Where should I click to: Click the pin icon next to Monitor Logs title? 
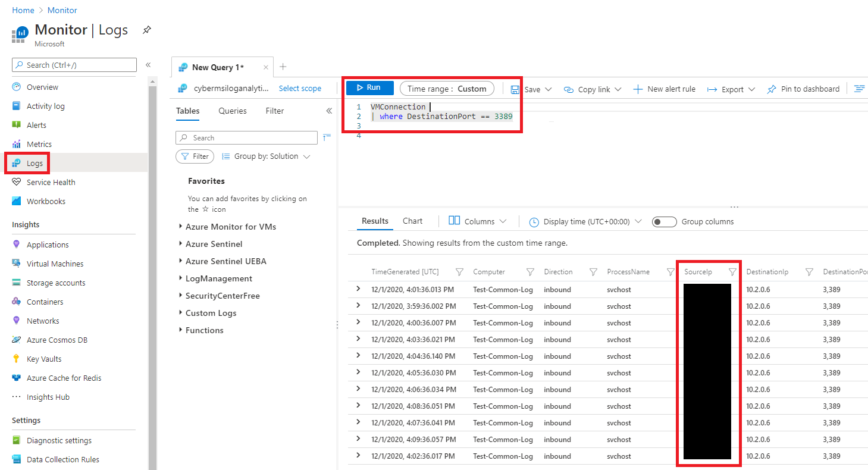pos(146,30)
